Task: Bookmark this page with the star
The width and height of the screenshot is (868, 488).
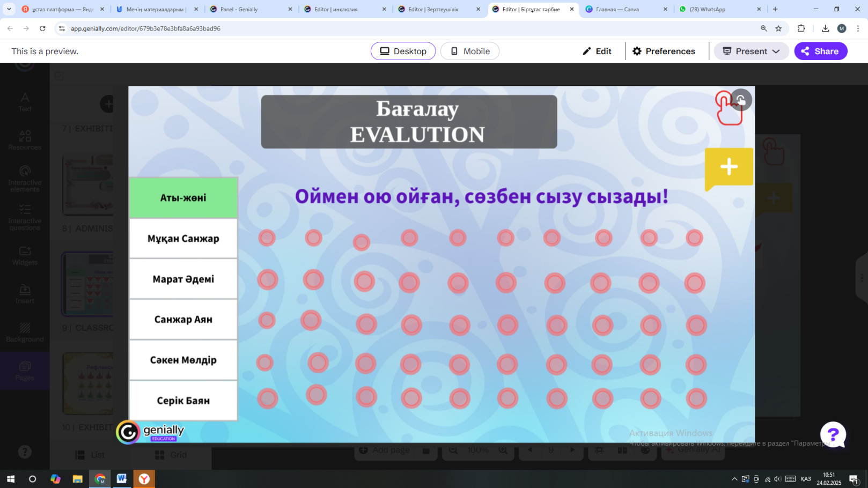Action: pyautogui.click(x=778, y=28)
